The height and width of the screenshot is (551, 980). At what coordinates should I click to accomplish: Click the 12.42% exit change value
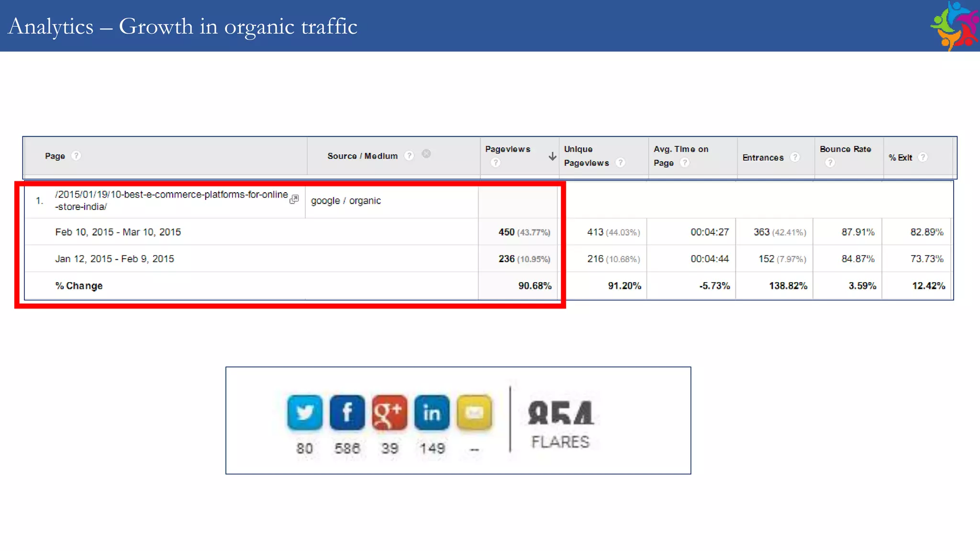point(928,286)
